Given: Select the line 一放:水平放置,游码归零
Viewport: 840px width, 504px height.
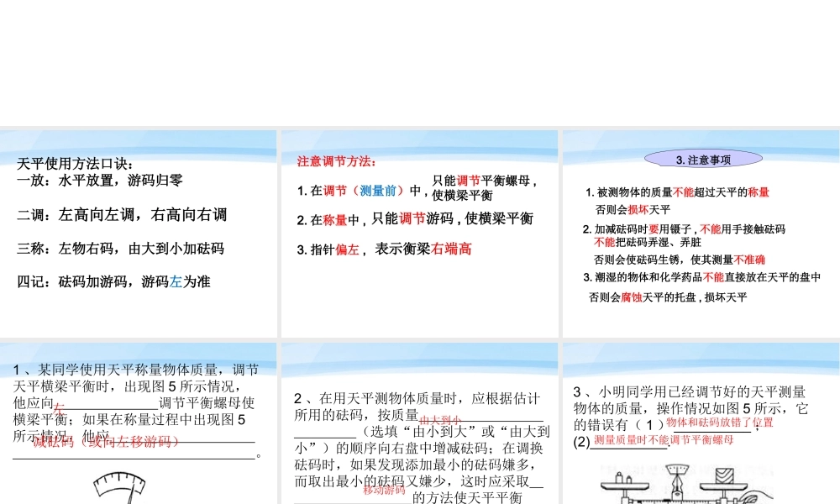Looking at the screenshot, I should (x=100, y=180).
